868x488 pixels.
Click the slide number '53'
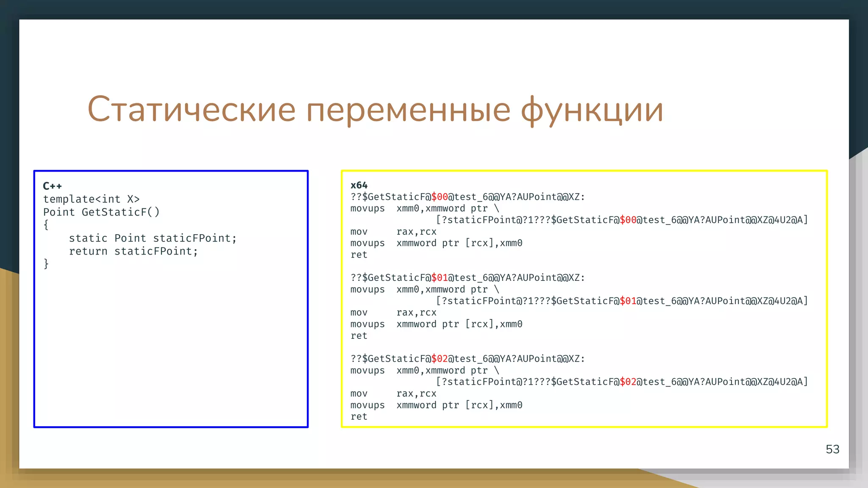coord(832,449)
